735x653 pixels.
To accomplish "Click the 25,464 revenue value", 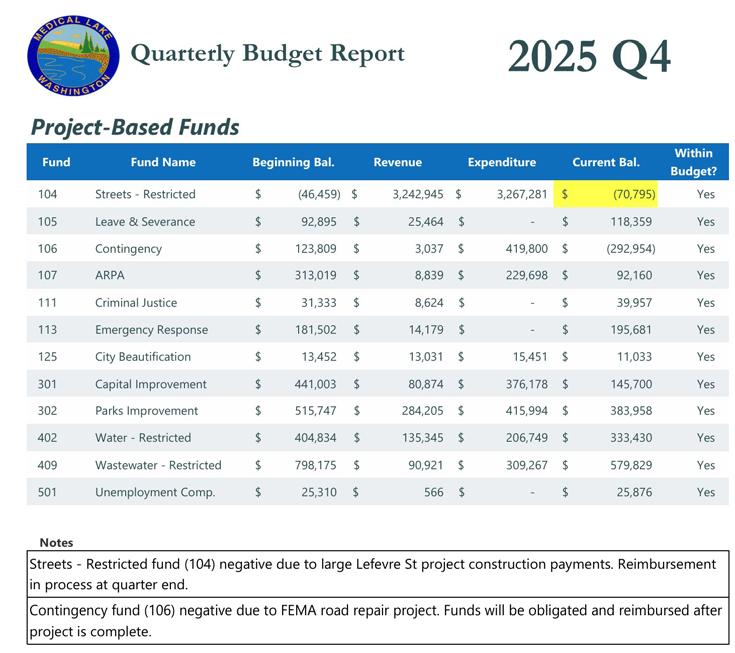I will point(426,222).
